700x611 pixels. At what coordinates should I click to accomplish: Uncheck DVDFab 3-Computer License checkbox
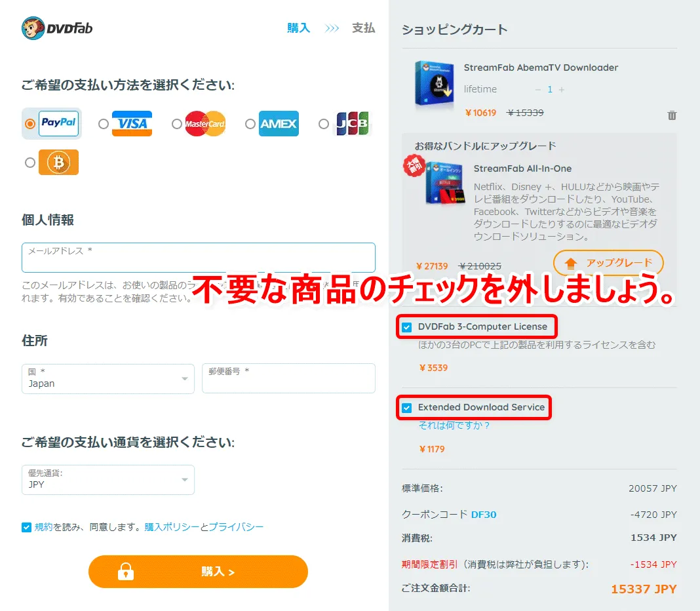point(407,327)
